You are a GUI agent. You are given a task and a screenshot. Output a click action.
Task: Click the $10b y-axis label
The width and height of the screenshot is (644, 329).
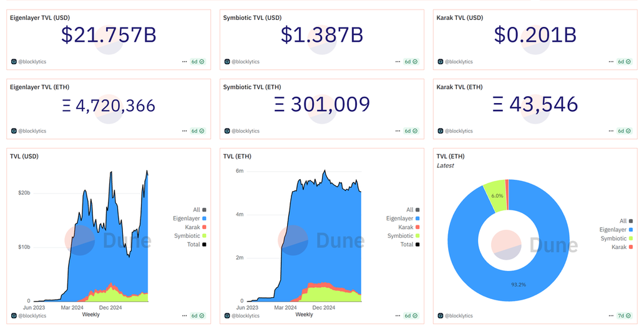(24, 247)
